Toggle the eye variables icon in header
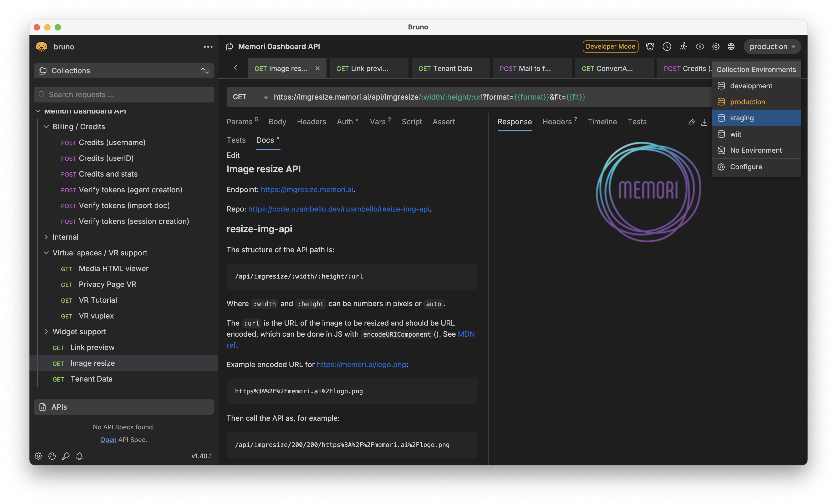837x504 pixels. point(700,47)
